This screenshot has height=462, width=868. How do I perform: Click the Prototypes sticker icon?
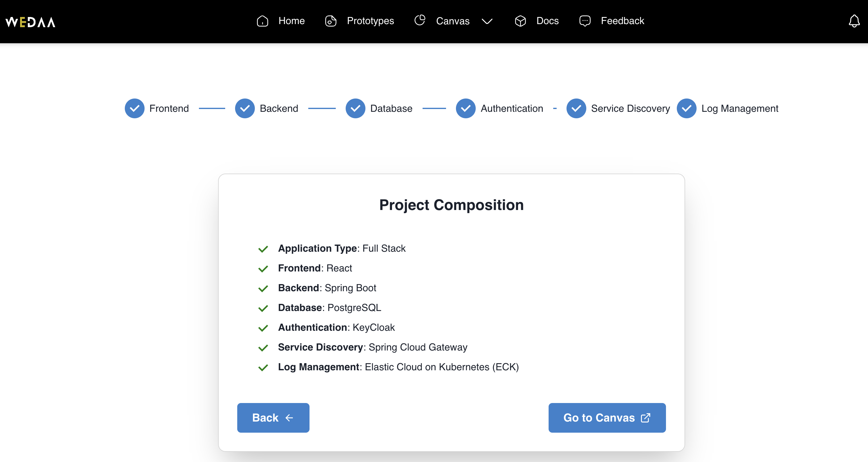331,21
